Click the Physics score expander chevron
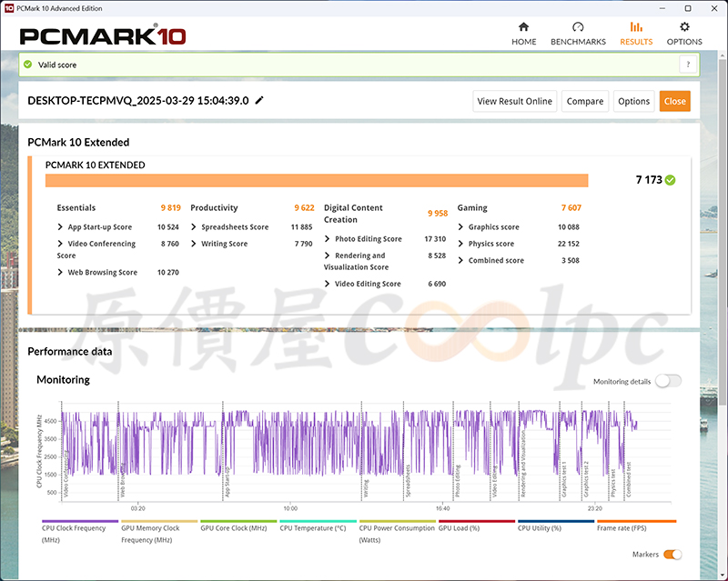 460,244
